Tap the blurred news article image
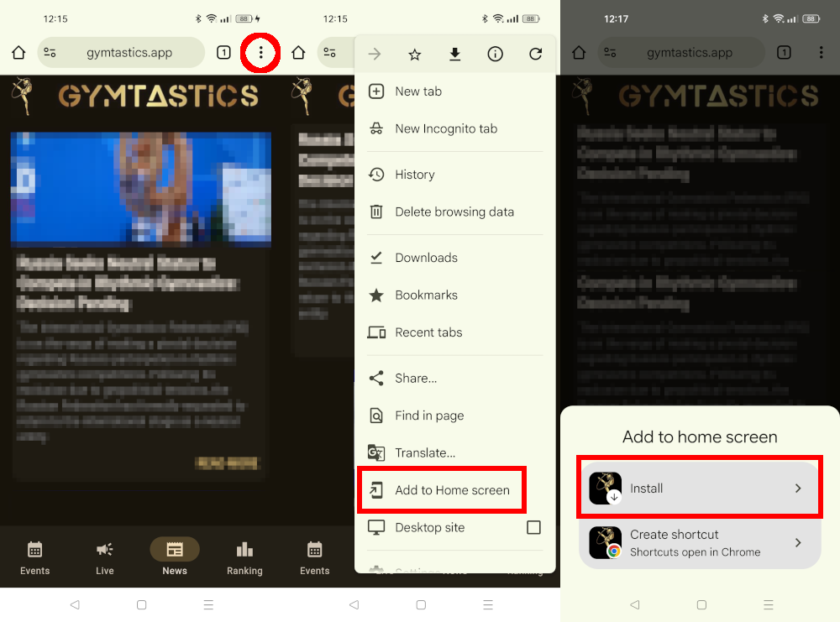 click(140, 187)
